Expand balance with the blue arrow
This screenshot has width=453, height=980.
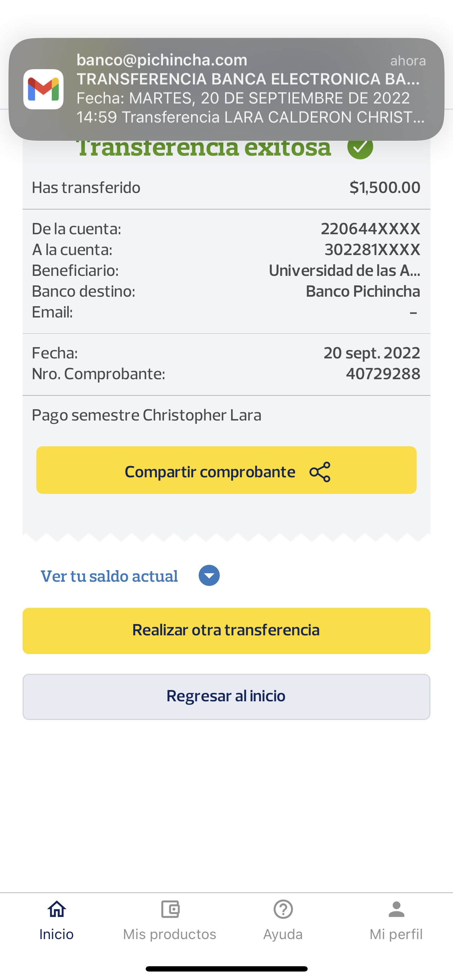(209, 575)
